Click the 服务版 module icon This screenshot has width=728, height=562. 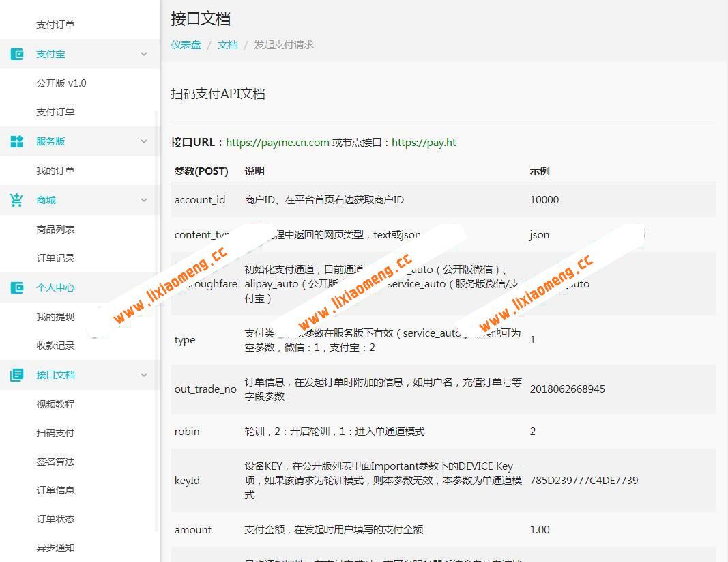(x=16, y=141)
